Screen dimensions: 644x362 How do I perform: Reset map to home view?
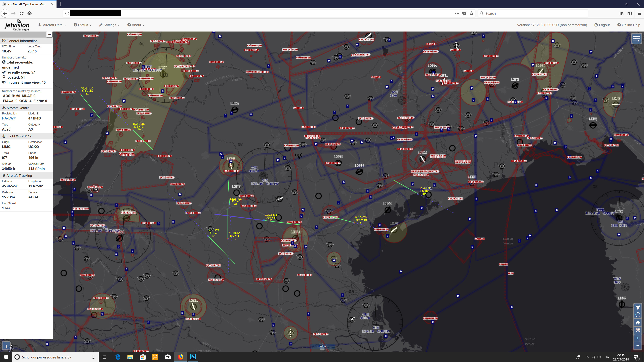(x=638, y=322)
